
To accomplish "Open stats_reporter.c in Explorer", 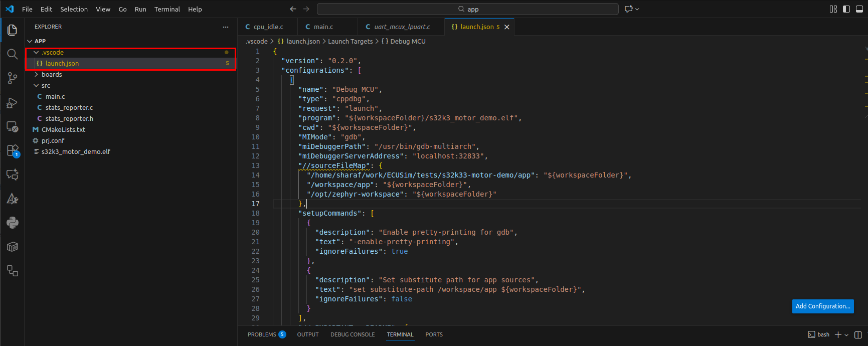I will tap(130, 107).
